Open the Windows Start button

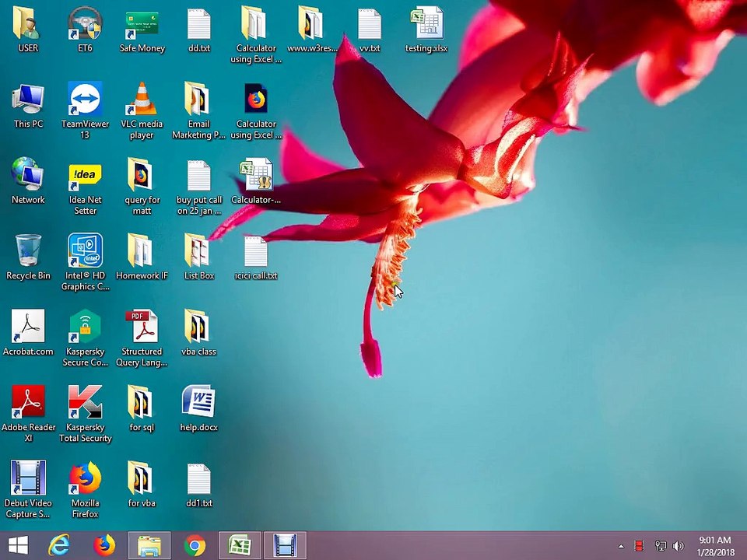[x=18, y=546]
